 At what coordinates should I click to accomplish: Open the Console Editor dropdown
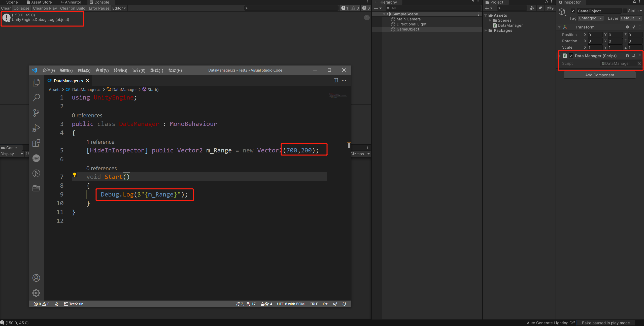119,8
